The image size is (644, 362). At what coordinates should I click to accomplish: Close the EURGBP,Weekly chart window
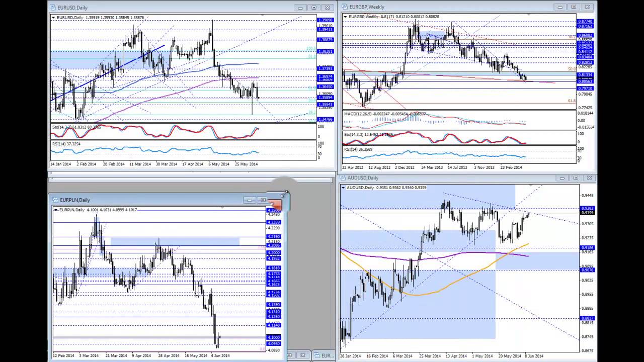(x=587, y=7)
